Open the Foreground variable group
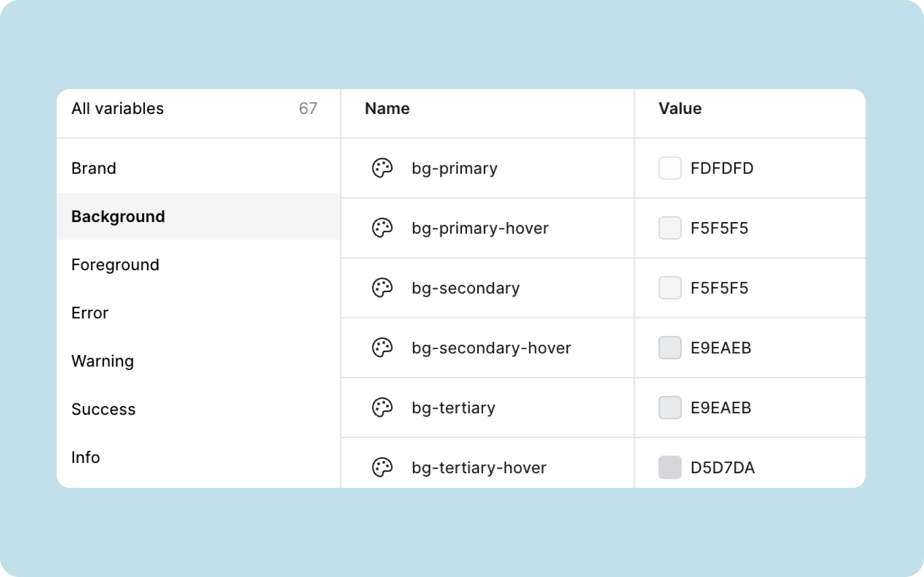 click(198, 265)
